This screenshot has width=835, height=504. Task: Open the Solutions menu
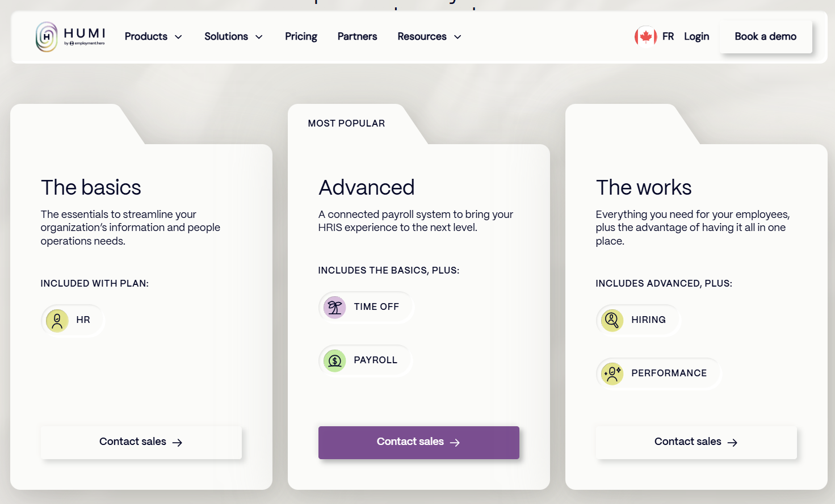click(x=233, y=36)
